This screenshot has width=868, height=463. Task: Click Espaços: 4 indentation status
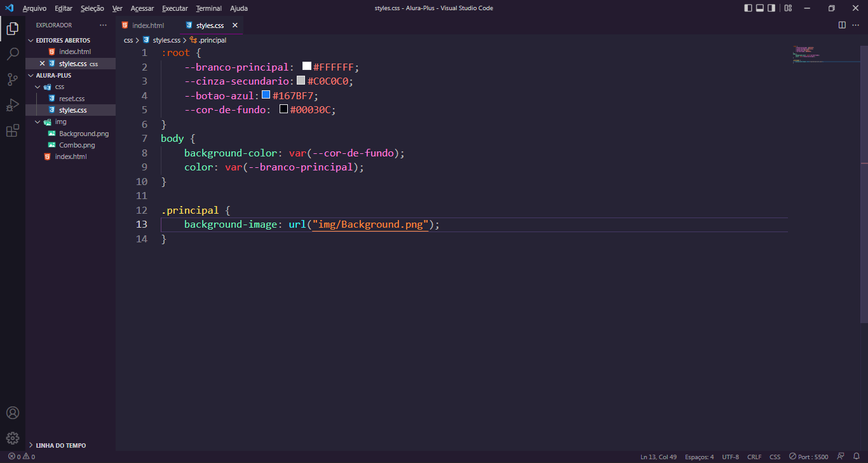point(699,457)
